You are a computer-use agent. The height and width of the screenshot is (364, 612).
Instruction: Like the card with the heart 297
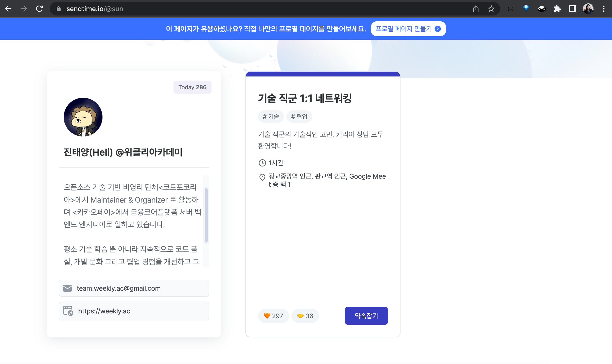point(273,316)
